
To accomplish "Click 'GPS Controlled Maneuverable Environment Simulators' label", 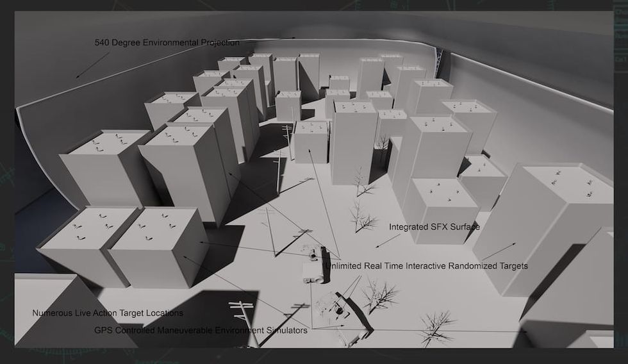I will (x=201, y=330).
